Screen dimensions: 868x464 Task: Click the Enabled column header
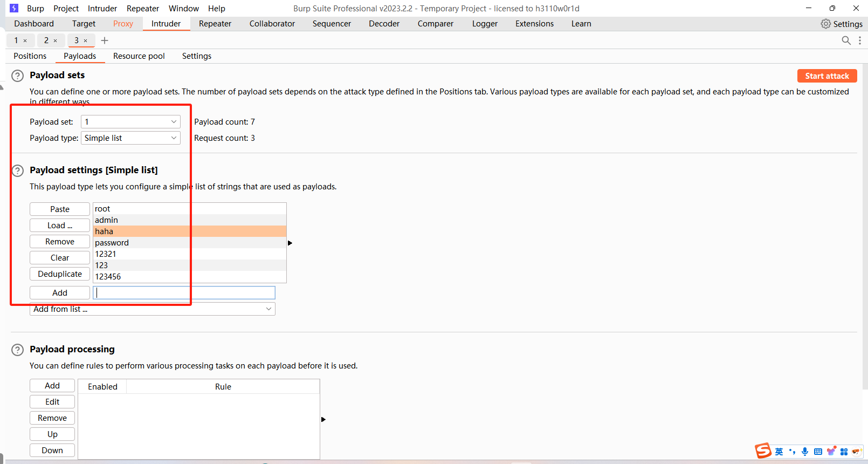tap(102, 387)
